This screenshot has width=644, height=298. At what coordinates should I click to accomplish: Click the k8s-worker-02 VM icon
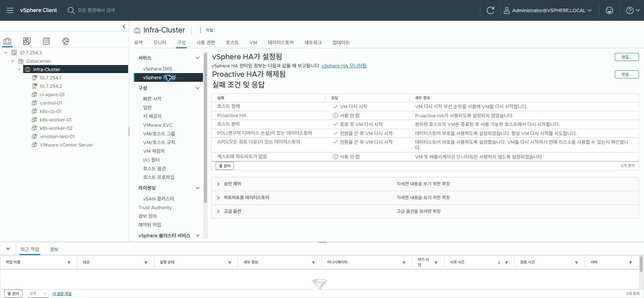(34, 128)
